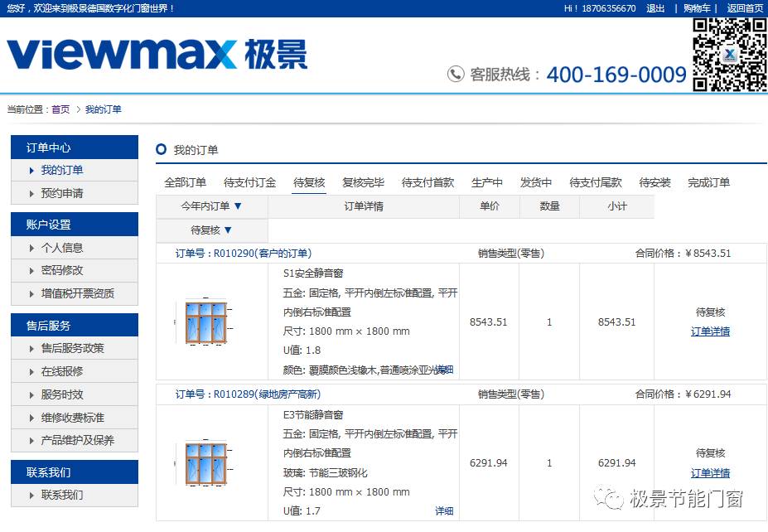Image resolution: width=768 pixels, height=532 pixels.
Task: Click 详细 link in E3节能静音窗 description
Action: 444,511
